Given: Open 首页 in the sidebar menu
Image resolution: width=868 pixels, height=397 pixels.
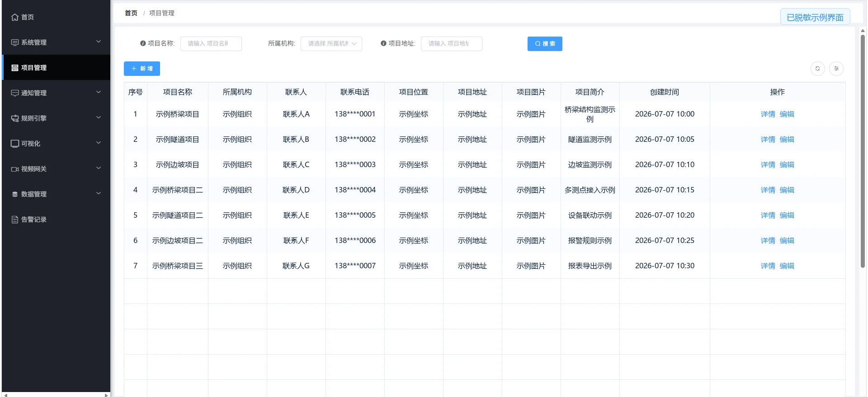Looking at the screenshot, I should pos(56,17).
